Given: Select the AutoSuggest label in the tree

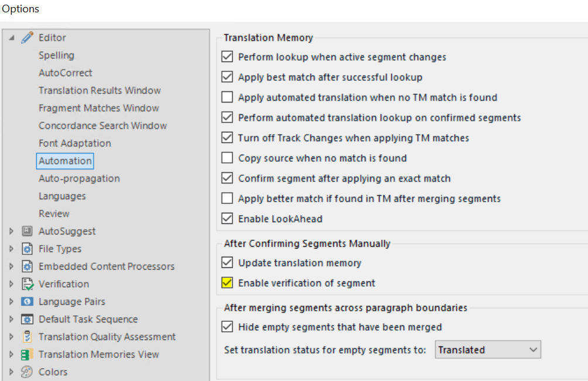Looking at the screenshot, I should tap(67, 231).
